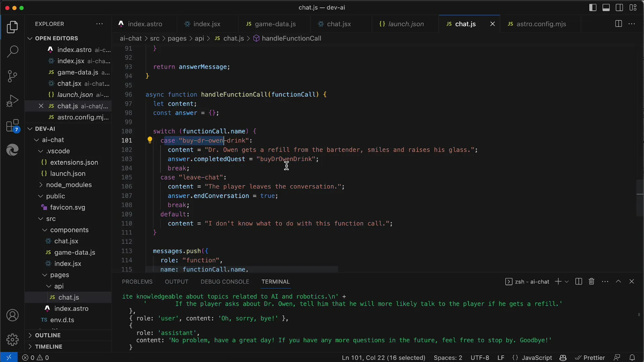
Task: Split the terminal panel
Action: (x=578, y=281)
